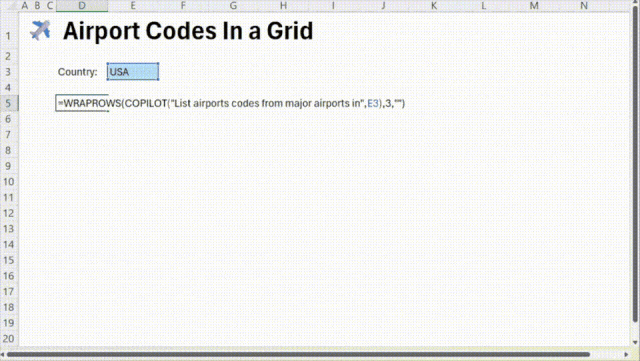The height and width of the screenshot is (361, 640).
Task: Select row 19 header
Action: [8, 323]
